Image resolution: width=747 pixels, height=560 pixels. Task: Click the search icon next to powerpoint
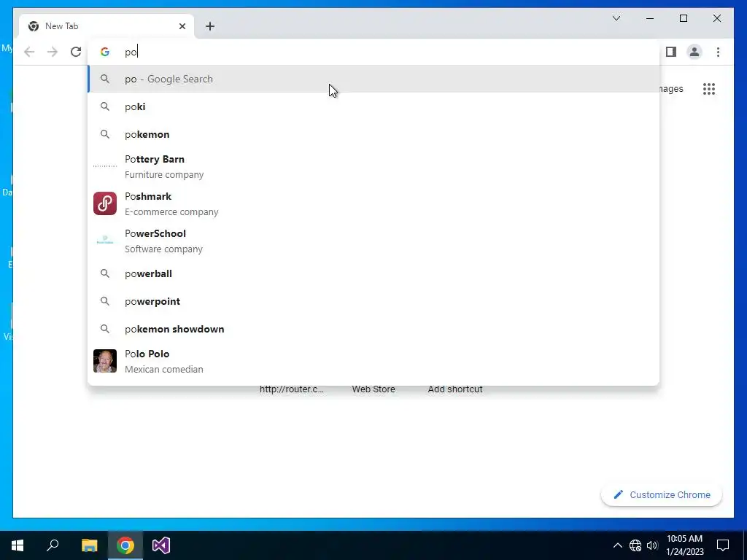click(105, 301)
